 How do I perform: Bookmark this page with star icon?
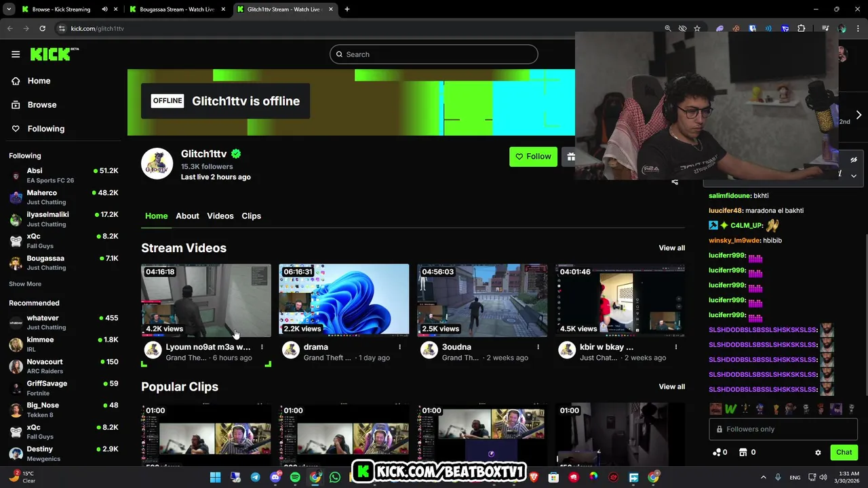pyautogui.click(x=697, y=28)
